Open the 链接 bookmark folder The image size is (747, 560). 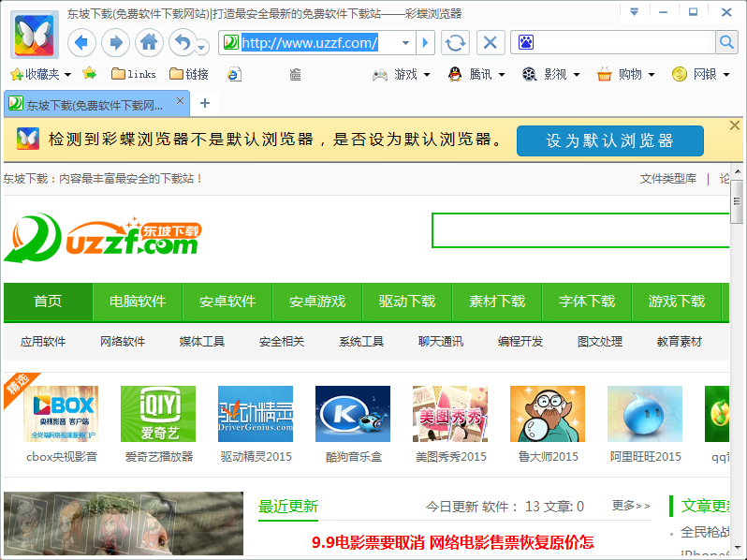189,74
